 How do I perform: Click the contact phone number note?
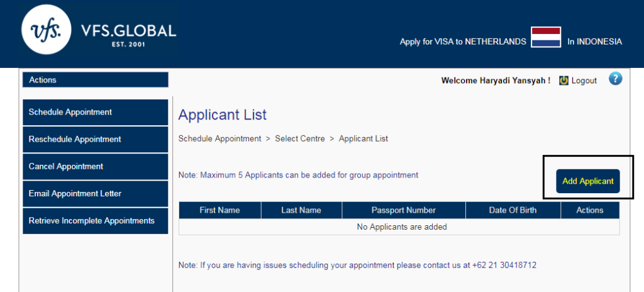[357, 266]
